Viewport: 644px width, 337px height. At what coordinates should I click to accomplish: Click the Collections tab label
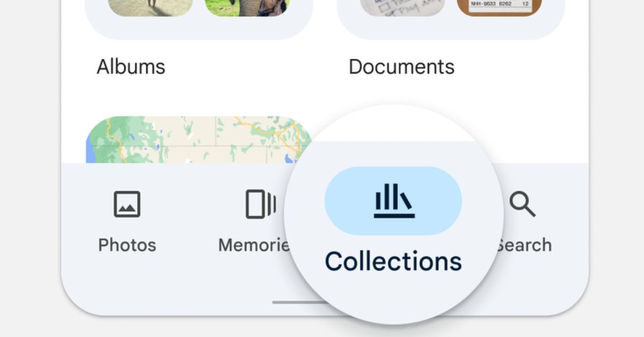click(x=393, y=261)
